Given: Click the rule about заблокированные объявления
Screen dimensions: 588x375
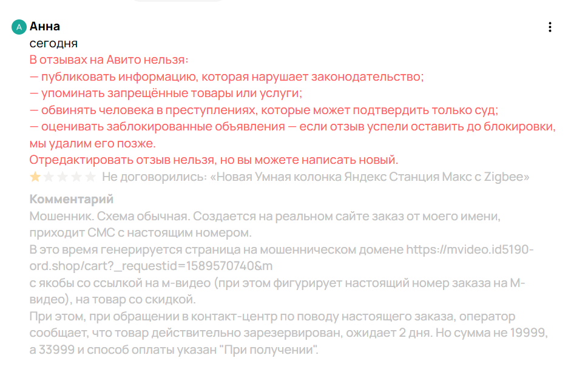Looking at the screenshot, I should tap(292, 127).
